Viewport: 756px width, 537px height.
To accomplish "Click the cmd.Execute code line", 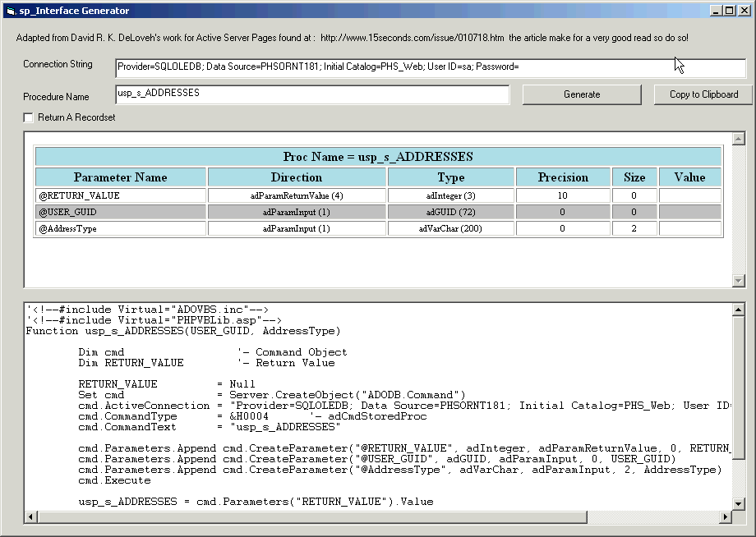I will coord(114,480).
